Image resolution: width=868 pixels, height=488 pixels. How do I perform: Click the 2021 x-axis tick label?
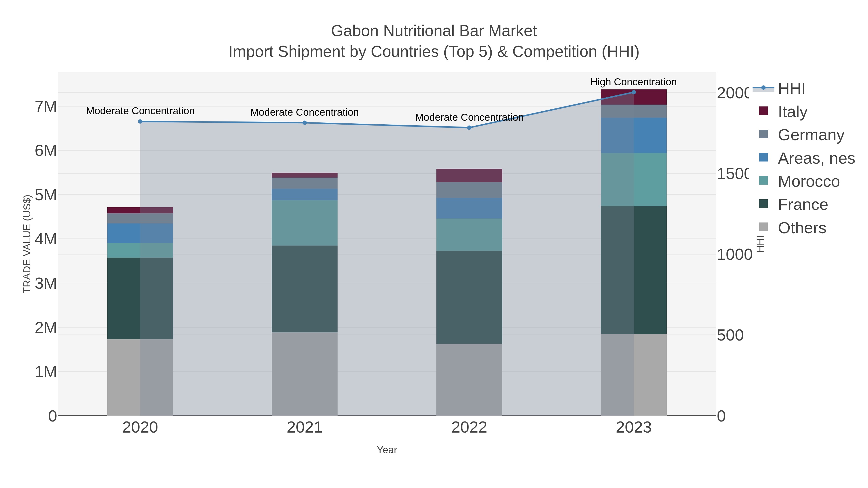click(305, 428)
